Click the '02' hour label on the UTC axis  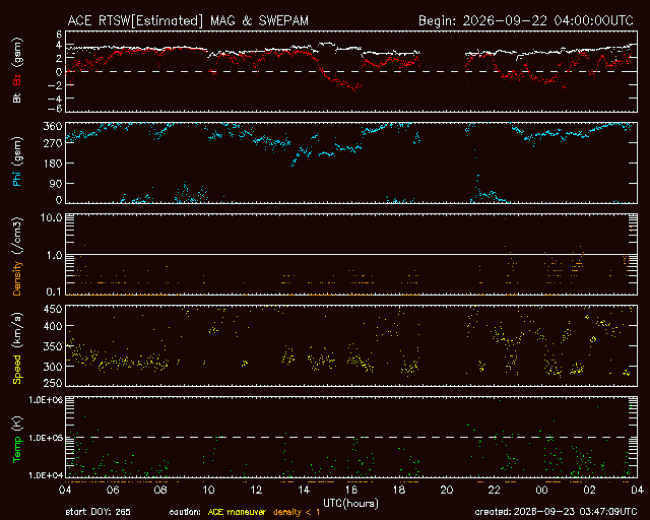click(589, 490)
